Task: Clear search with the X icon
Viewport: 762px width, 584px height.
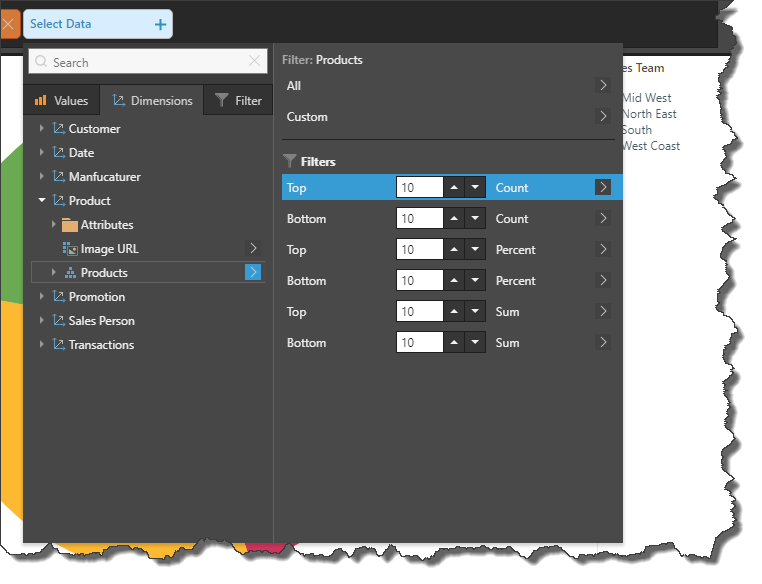Action: coord(254,62)
